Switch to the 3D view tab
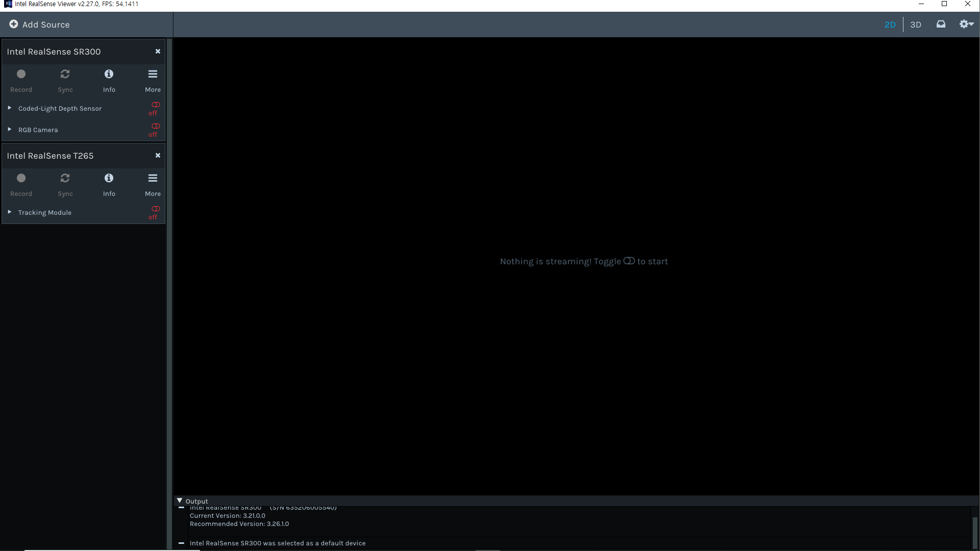This screenshot has width=980, height=551. [x=916, y=24]
